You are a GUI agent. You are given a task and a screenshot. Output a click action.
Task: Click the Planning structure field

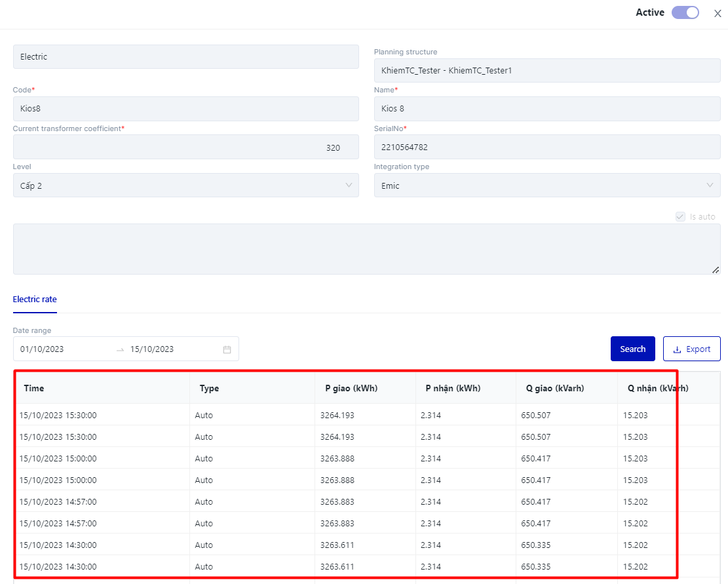(x=546, y=70)
